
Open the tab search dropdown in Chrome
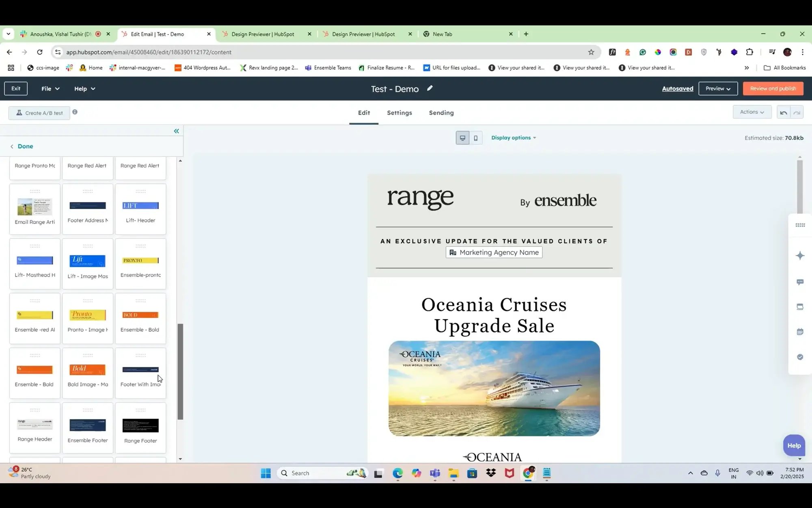click(x=8, y=34)
